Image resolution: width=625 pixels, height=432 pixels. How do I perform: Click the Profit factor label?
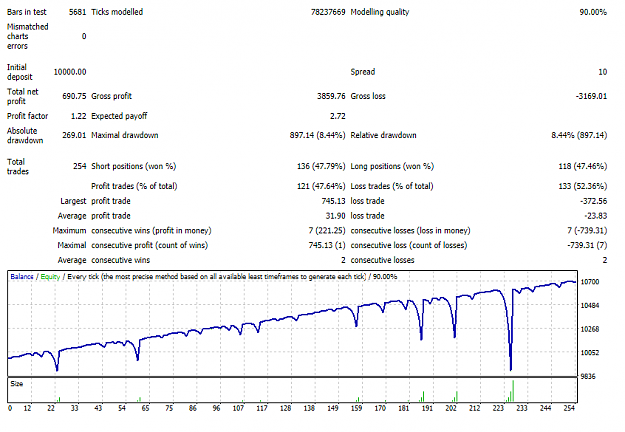click(x=28, y=116)
